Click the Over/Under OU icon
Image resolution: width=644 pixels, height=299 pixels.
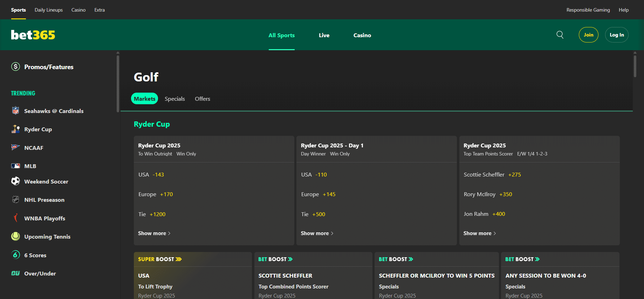pos(15,273)
